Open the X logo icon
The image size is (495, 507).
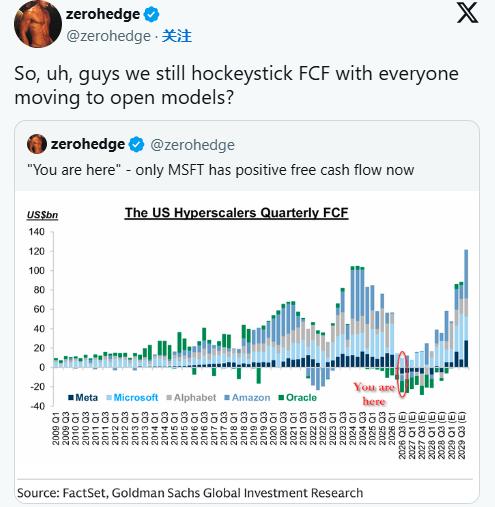[x=467, y=13]
